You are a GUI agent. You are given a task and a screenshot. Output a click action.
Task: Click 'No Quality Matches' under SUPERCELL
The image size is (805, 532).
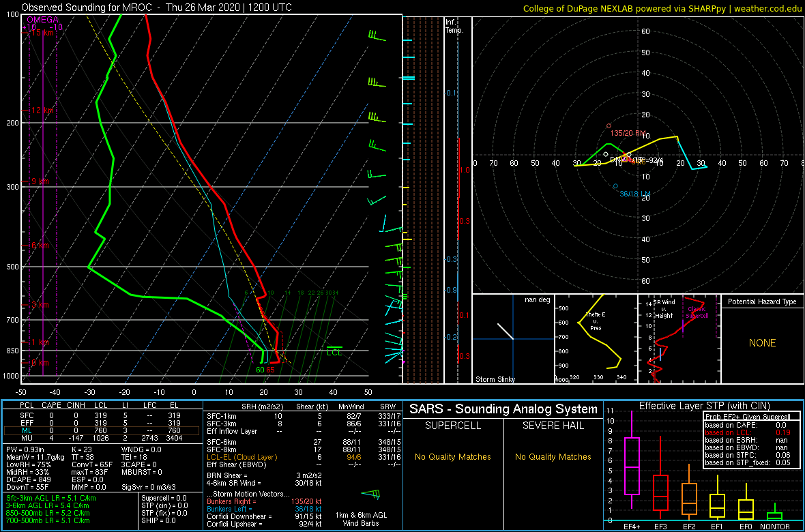click(x=453, y=456)
